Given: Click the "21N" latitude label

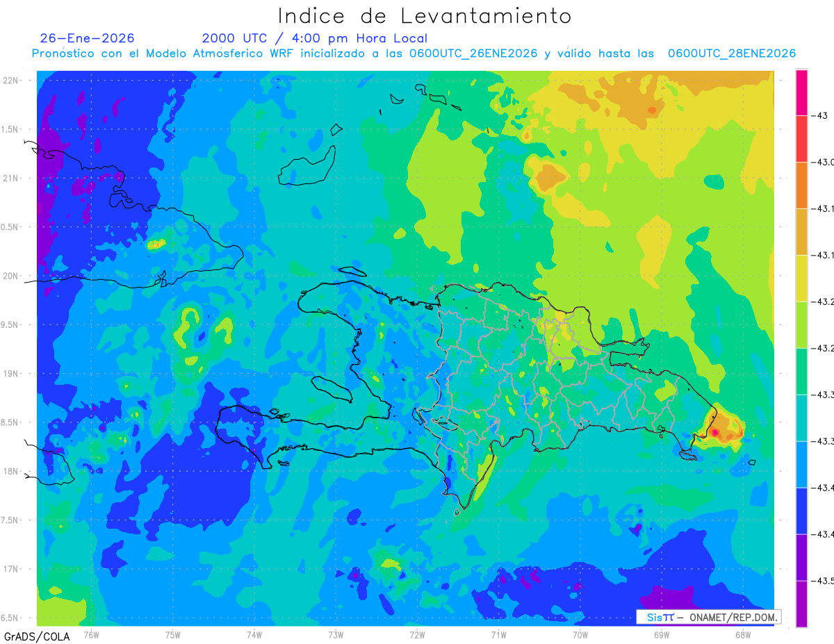Looking at the screenshot, I should pyautogui.click(x=11, y=179).
